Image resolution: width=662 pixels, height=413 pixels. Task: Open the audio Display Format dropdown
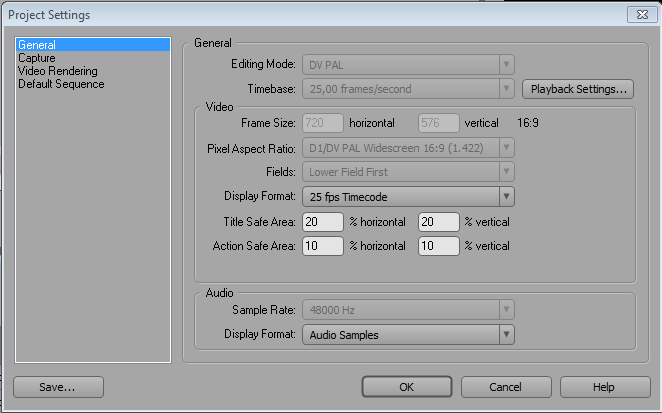pos(408,335)
